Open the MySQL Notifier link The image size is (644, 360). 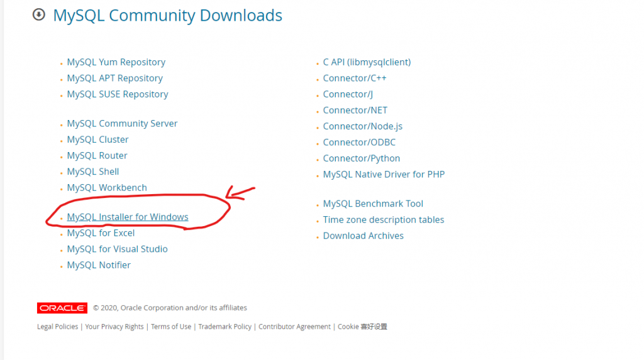tap(99, 265)
